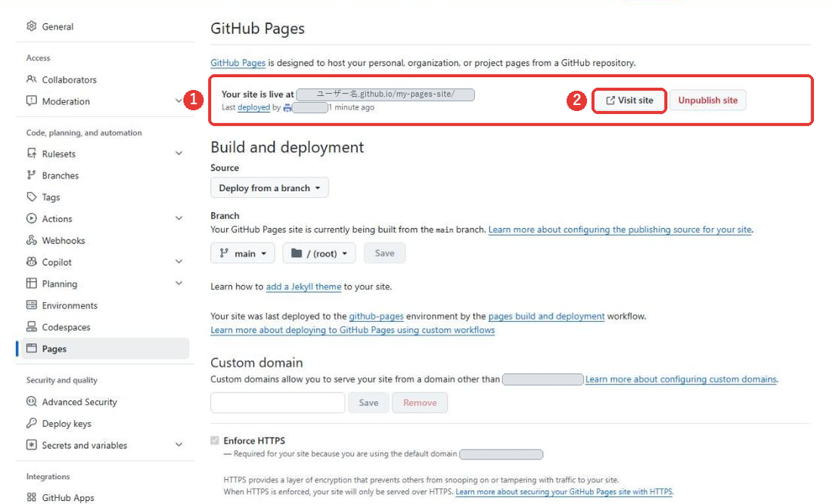Select the Pages sidebar item
832x504 pixels.
pyautogui.click(x=105, y=348)
